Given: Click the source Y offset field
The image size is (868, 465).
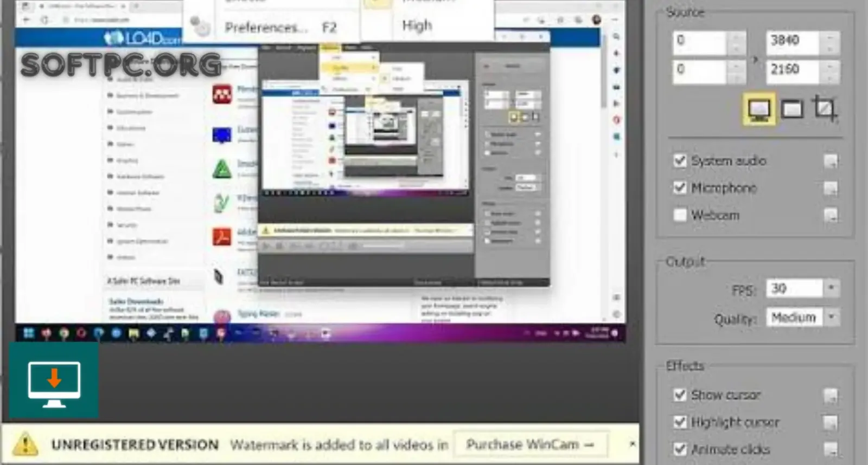Looking at the screenshot, I should click(x=700, y=72).
